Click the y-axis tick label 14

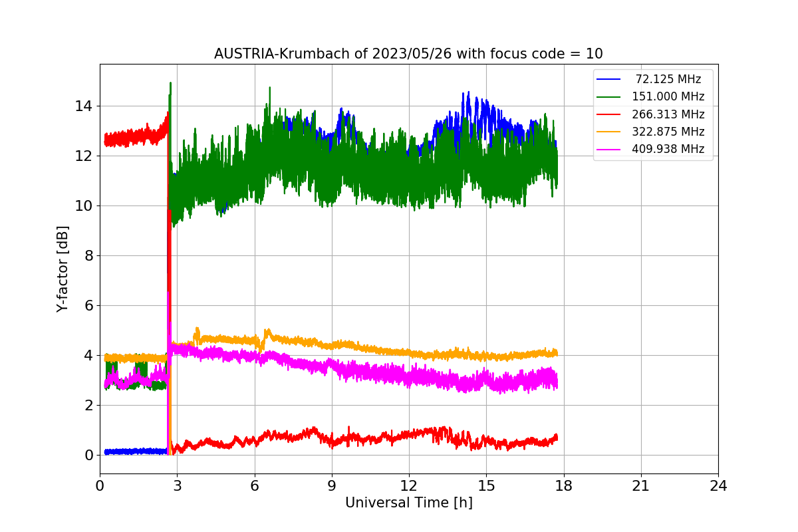point(85,106)
